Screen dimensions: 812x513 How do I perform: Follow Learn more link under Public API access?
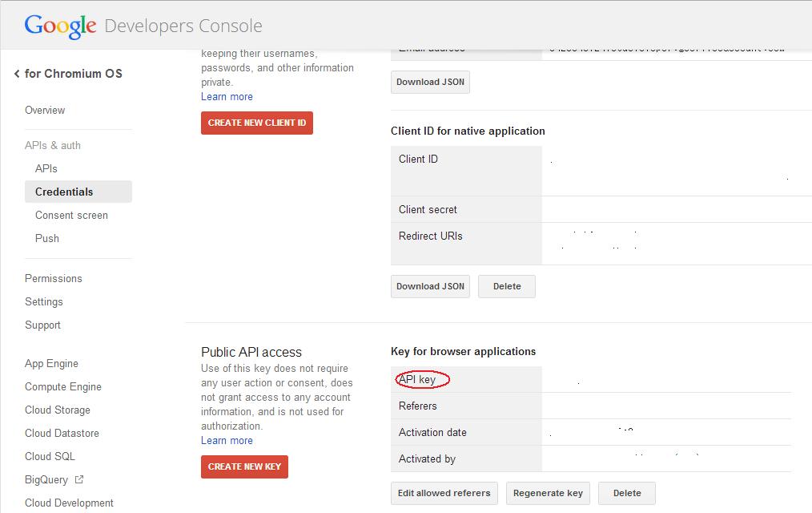(x=227, y=440)
